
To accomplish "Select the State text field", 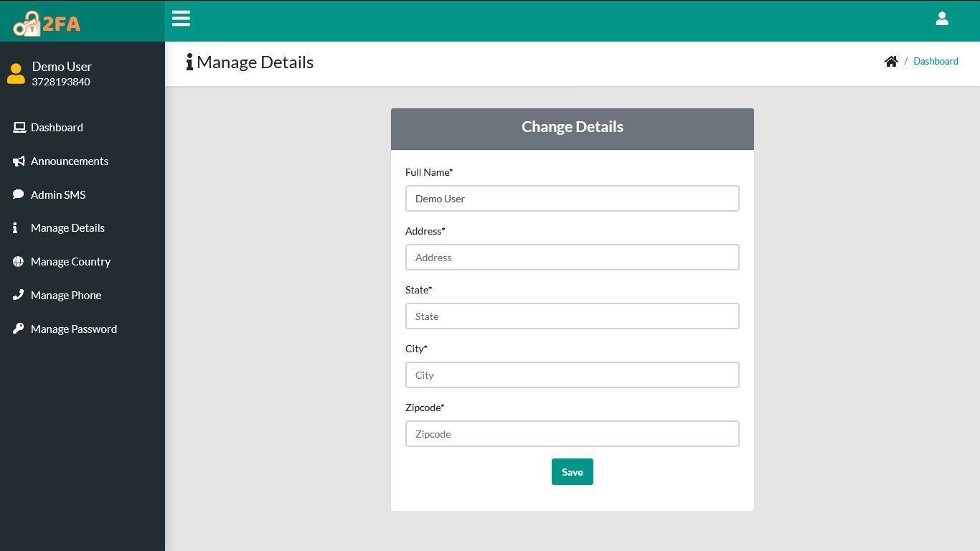I will [x=573, y=316].
